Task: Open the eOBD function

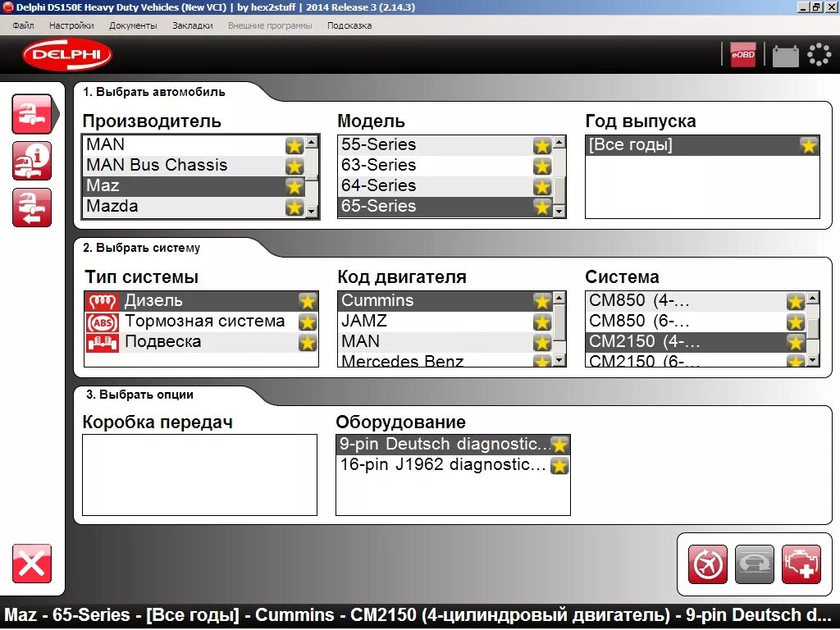Action: pos(743,55)
